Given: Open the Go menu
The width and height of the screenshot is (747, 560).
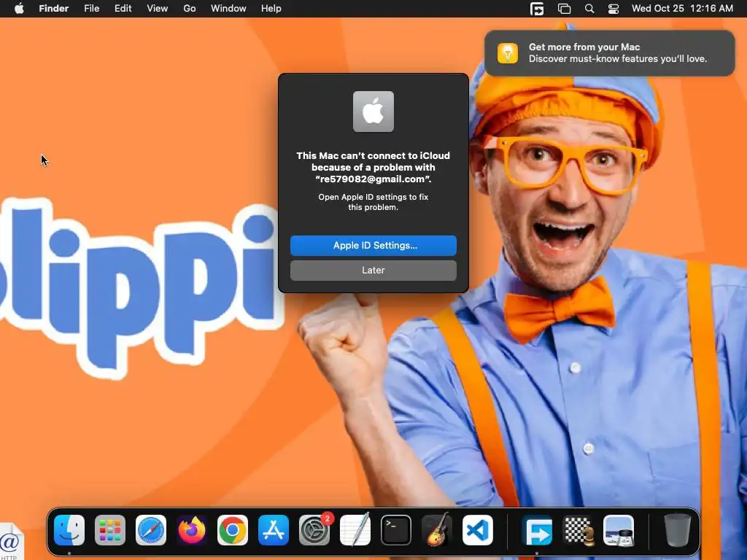Looking at the screenshot, I should 190,9.
